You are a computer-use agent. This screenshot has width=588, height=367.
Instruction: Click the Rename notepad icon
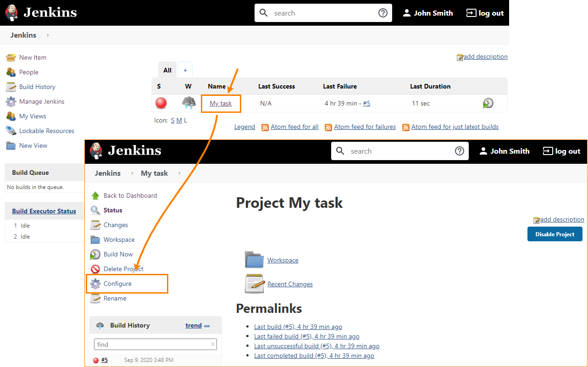(x=95, y=298)
